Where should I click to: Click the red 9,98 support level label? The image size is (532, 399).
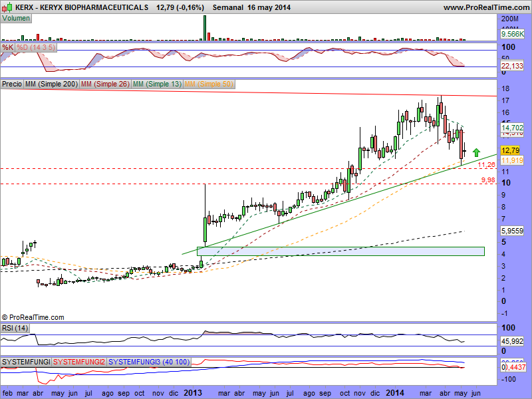[x=488, y=180]
